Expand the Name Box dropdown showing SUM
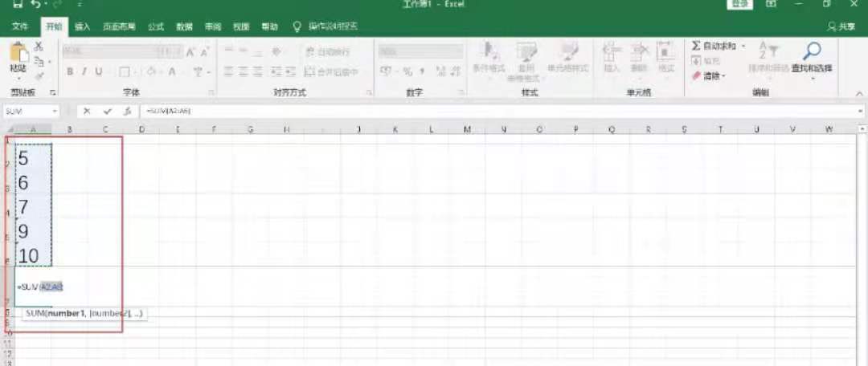This screenshot has height=366, width=868. click(55, 111)
